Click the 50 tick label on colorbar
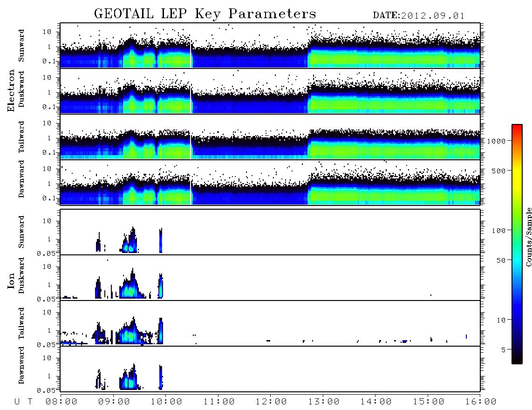This screenshot has height=410, width=532. click(x=501, y=260)
